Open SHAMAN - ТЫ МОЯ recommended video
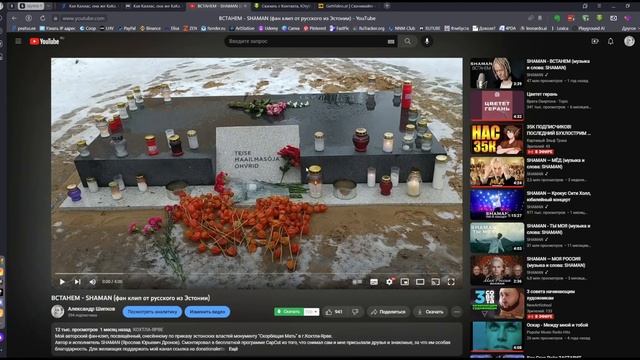The height and width of the screenshot is (360, 640). point(497,238)
